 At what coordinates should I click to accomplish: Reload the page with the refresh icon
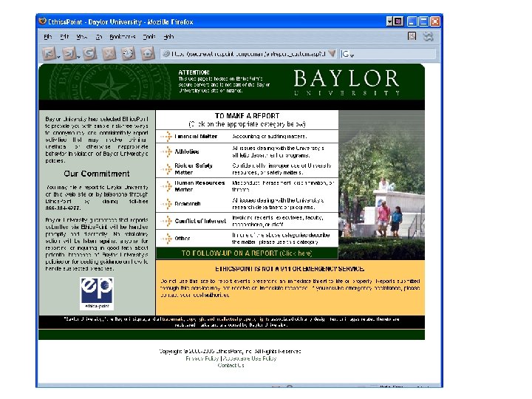point(89,53)
